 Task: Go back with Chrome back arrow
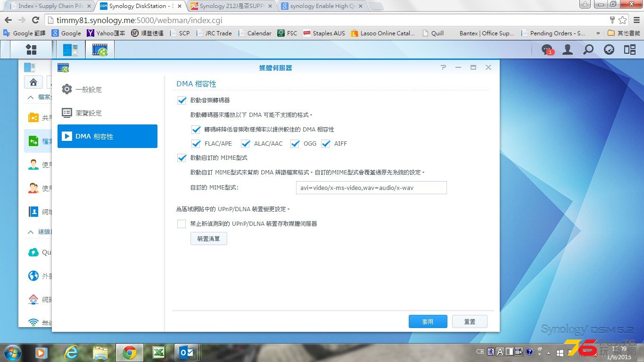click(x=8, y=20)
